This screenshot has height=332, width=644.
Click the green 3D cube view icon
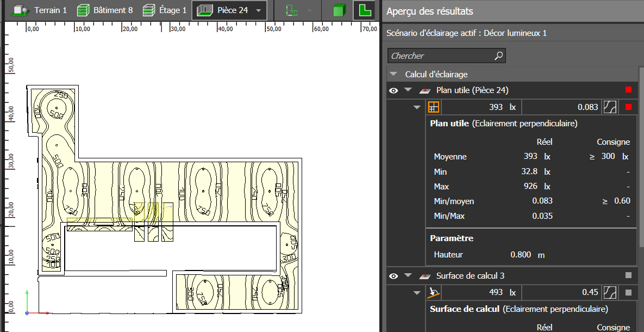click(340, 10)
